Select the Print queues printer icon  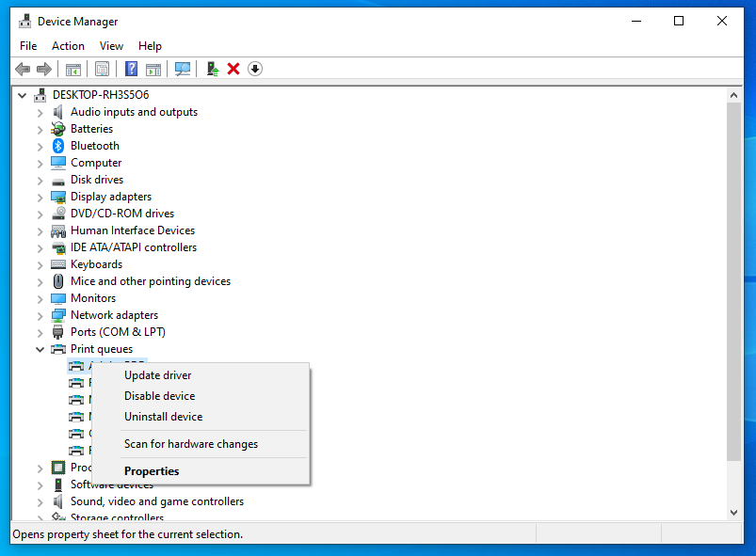(58, 349)
